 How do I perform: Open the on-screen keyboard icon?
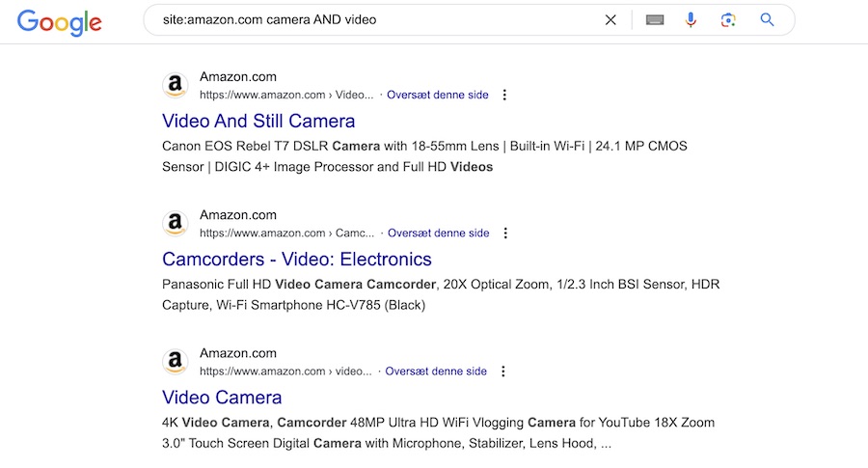(x=655, y=20)
